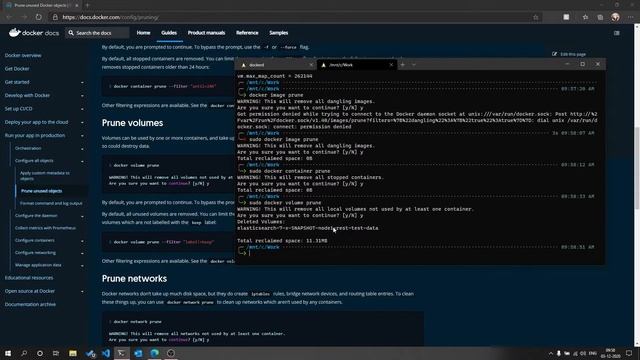Expand Set up CI/CD sidebar section
The width and height of the screenshot is (640, 360).
click(x=82, y=109)
